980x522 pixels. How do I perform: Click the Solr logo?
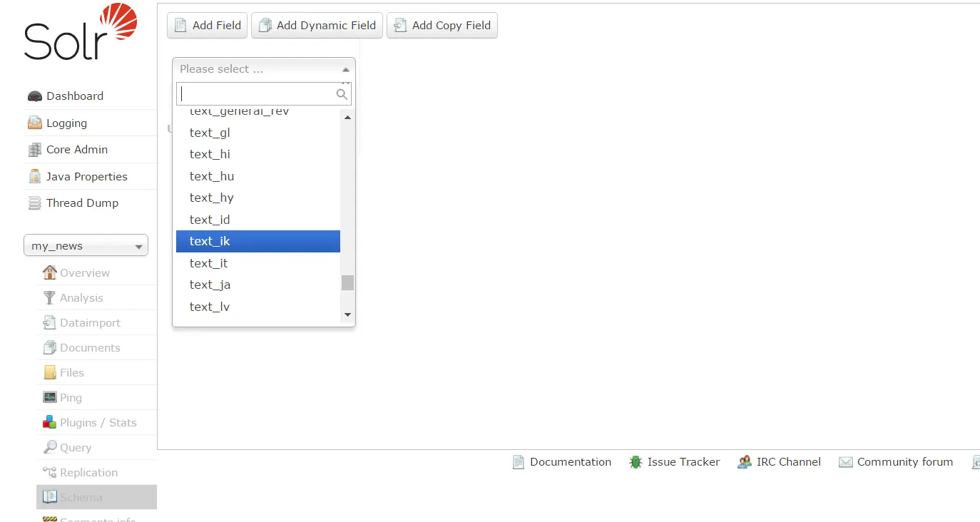pyautogui.click(x=80, y=32)
